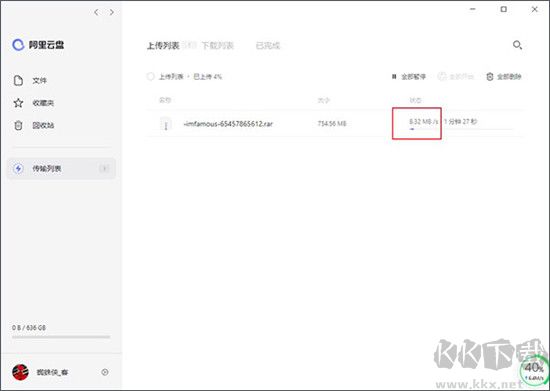Close the 阿里云盘 window
This screenshot has height=391, width=550.
coord(535,9)
